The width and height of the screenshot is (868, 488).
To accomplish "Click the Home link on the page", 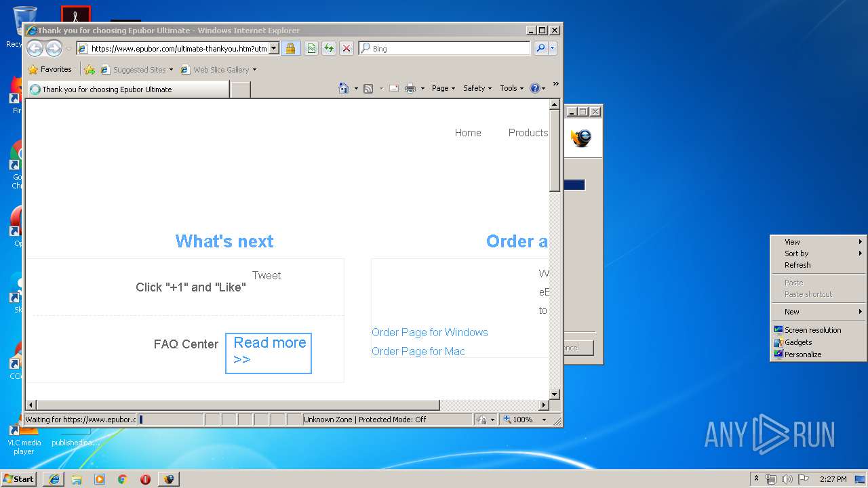I will [x=468, y=133].
